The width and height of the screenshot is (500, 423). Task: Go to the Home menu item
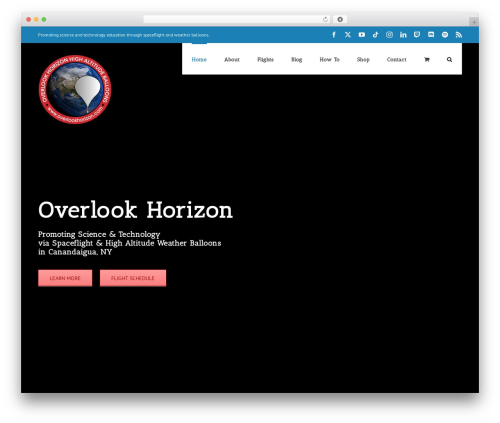(199, 59)
